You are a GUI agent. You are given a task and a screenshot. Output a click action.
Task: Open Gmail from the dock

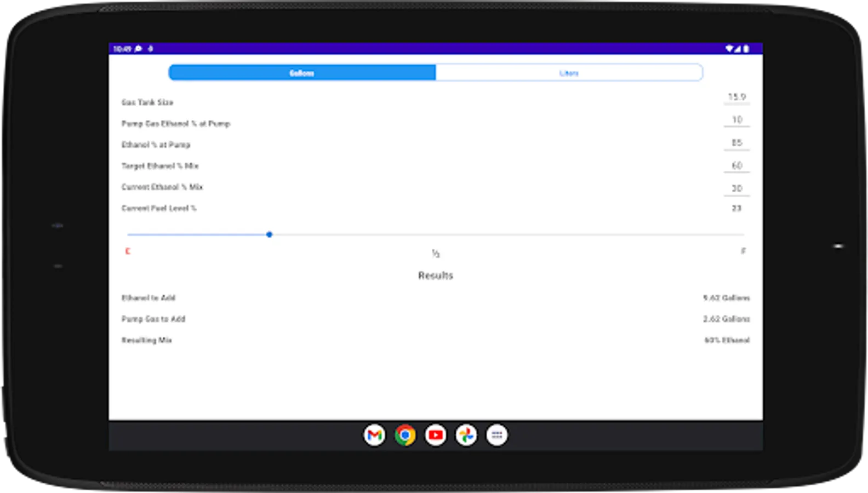[374, 435]
